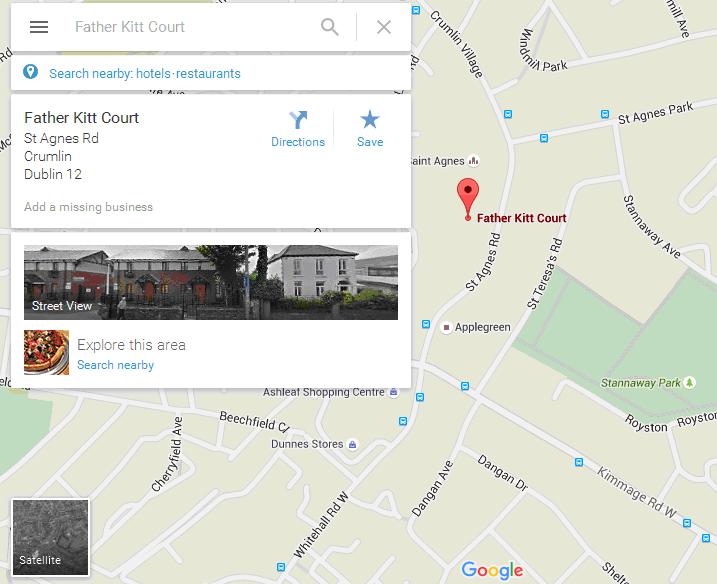The image size is (717, 584).
Task: Click Add a missing business
Action: 88,207
